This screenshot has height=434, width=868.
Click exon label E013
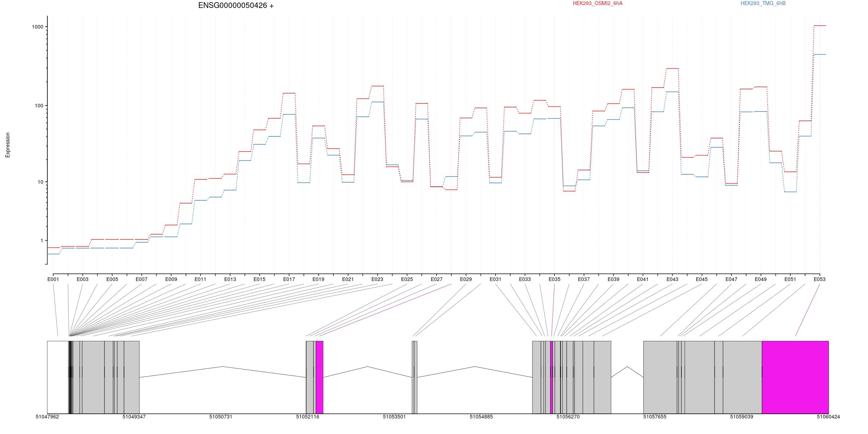pyautogui.click(x=230, y=279)
